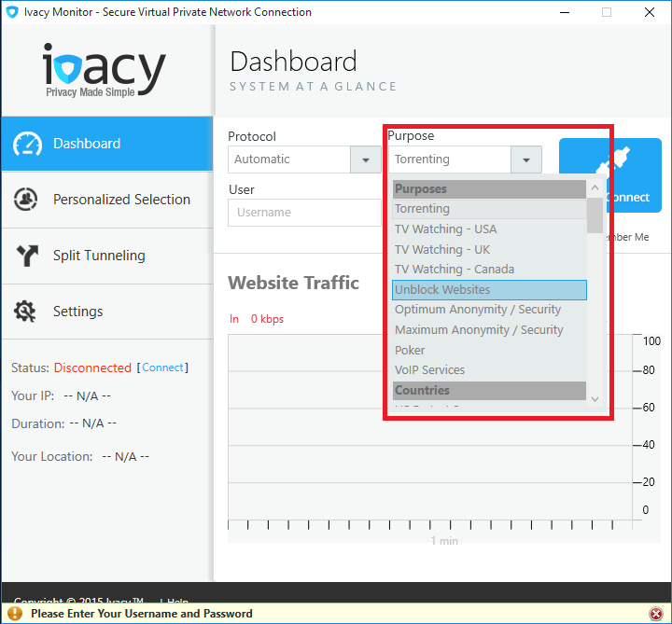Collapse the Purpose dropdown arrow
672x624 pixels.
(526, 159)
